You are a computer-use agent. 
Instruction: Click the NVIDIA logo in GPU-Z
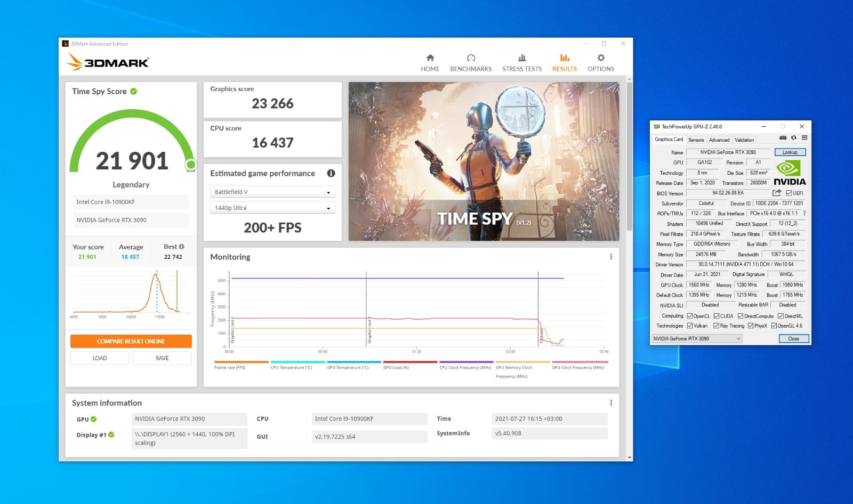pyautogui.click(x=790, y=173)
